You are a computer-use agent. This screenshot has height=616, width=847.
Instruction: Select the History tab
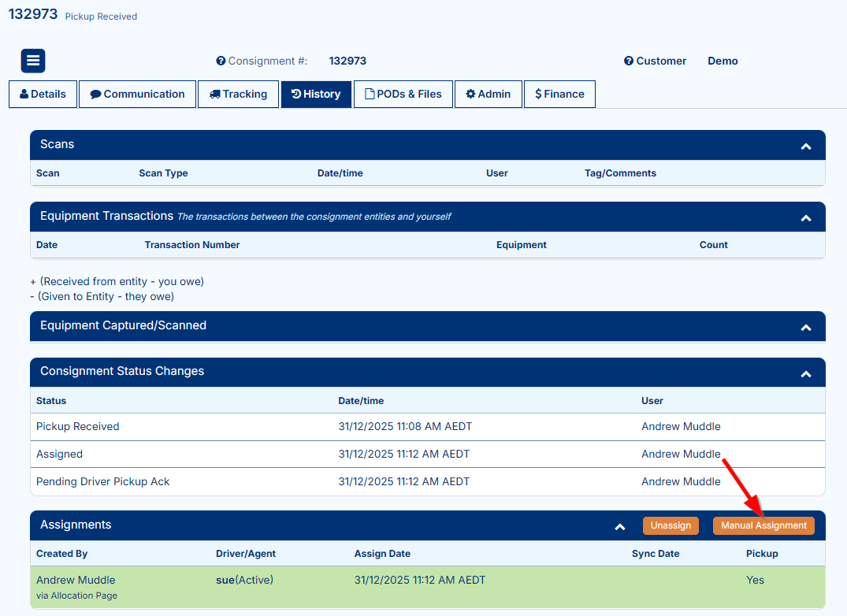pyautogui.click(x=316, y=94)
